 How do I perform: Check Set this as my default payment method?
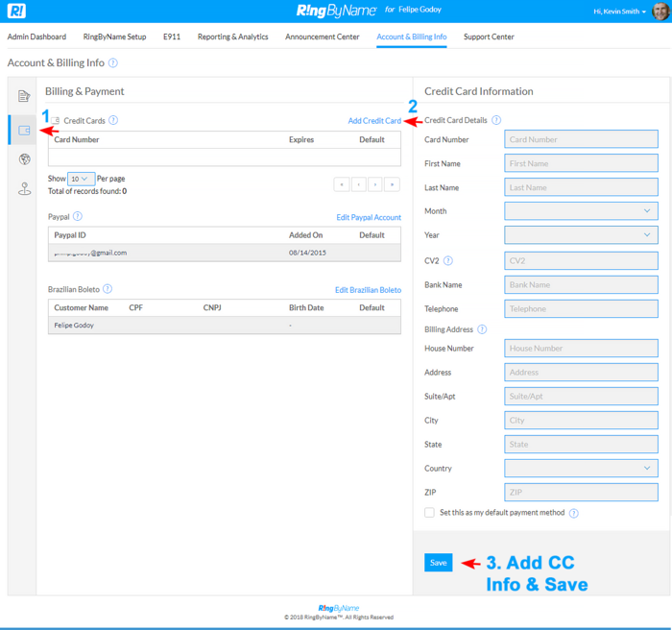[x=429, y=513]
